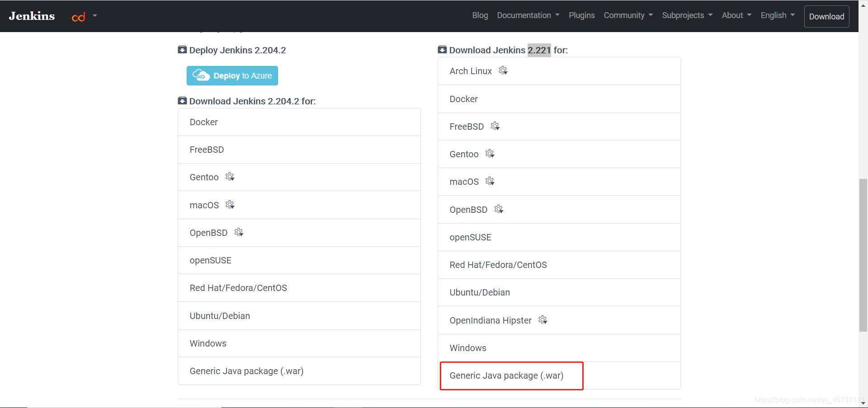Click download icon beside Download Jenkins 2.204.2

pyautogui.click(x=182, y=101)
